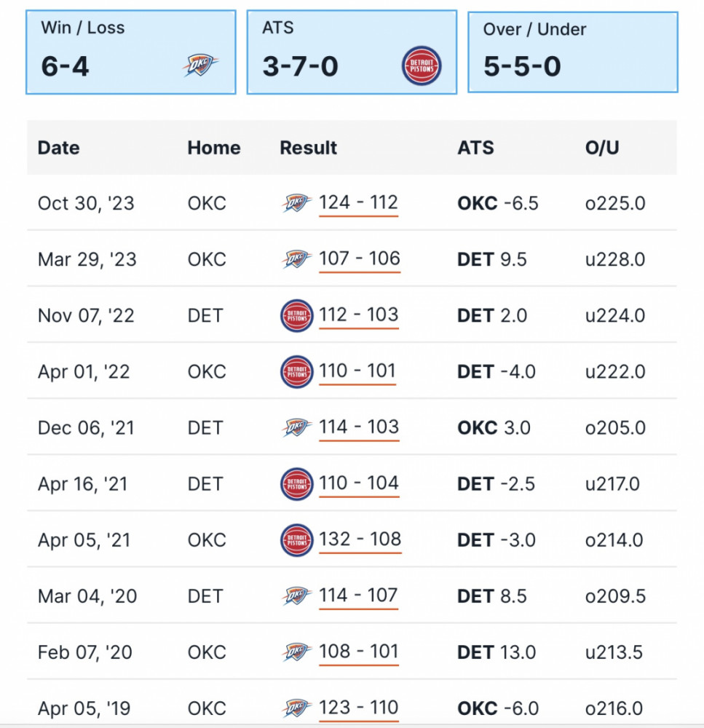Click OKC logo in Win/Loss card
The width and height of the screenshot is (704, 728).
(200, 65)
